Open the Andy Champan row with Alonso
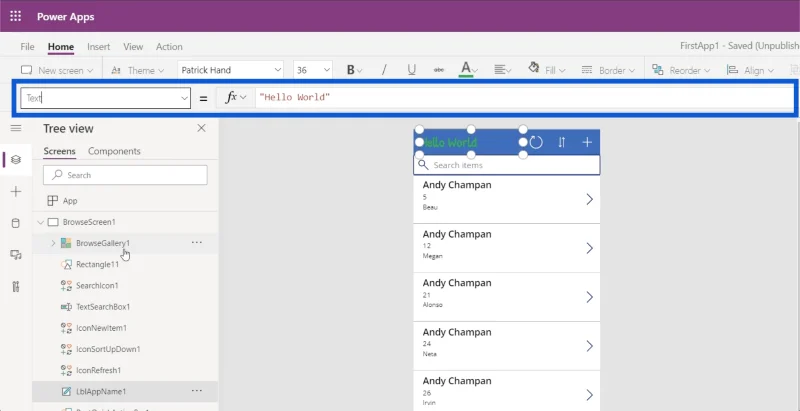The width and height of the screenshot is (800, 411). [507, 297]
